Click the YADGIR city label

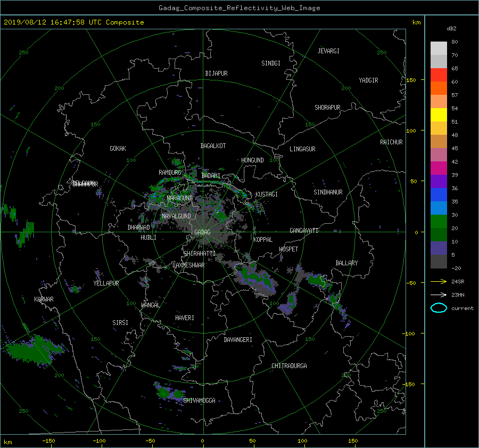pyautogui.click(x=368, y=80)
